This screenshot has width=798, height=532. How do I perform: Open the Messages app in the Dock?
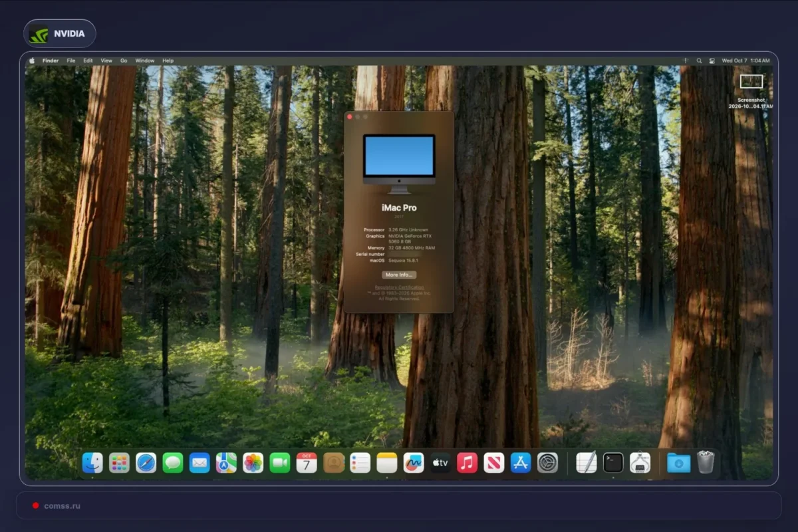point(173,462)
